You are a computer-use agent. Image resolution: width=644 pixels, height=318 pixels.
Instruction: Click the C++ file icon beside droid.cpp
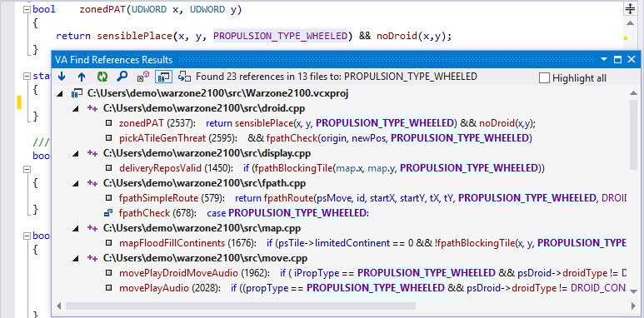point(92,109)
